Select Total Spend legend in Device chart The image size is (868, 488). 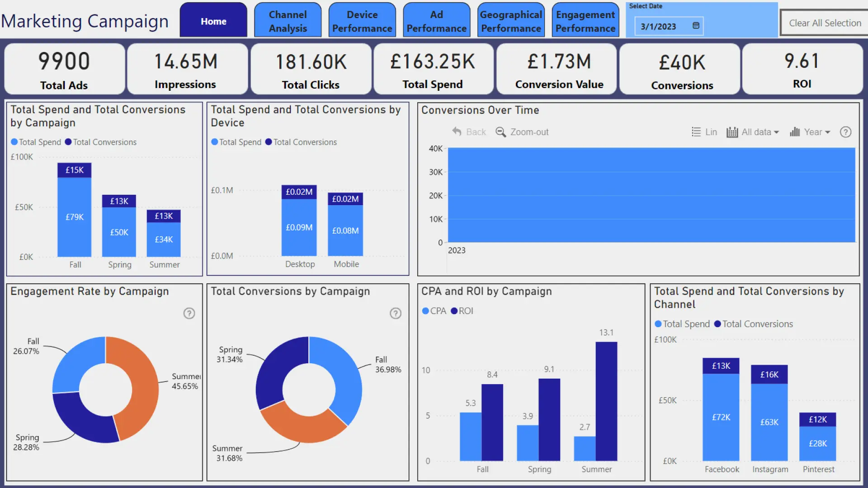point(236,142)
